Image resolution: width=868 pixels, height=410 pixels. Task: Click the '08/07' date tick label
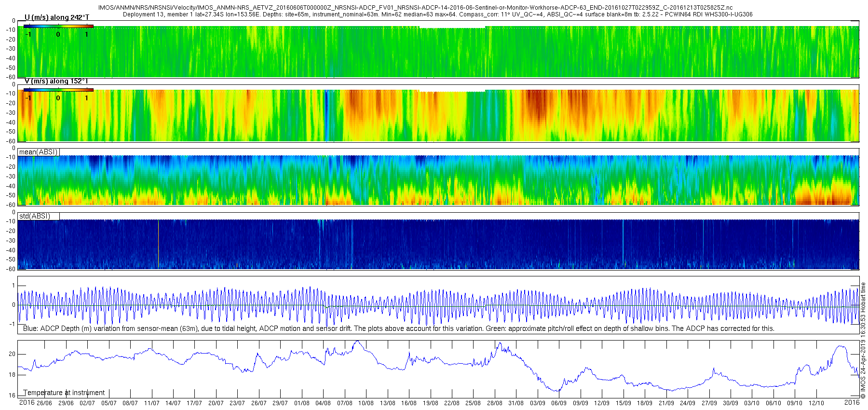click(130, 403)
